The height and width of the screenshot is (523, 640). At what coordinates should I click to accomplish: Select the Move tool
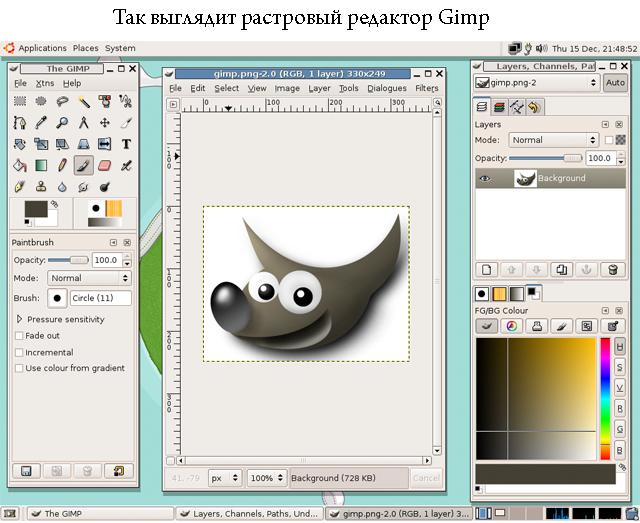click(105, 122)
